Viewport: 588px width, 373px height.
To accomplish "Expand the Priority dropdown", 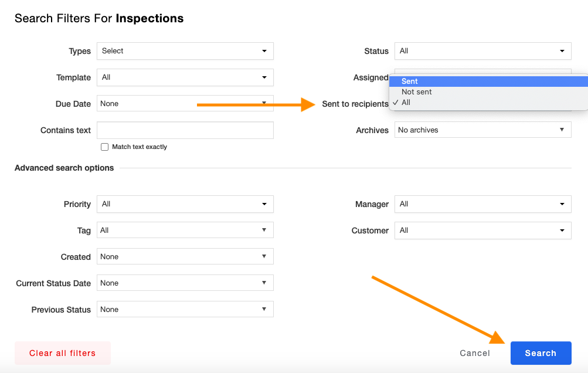I will 185,204.
